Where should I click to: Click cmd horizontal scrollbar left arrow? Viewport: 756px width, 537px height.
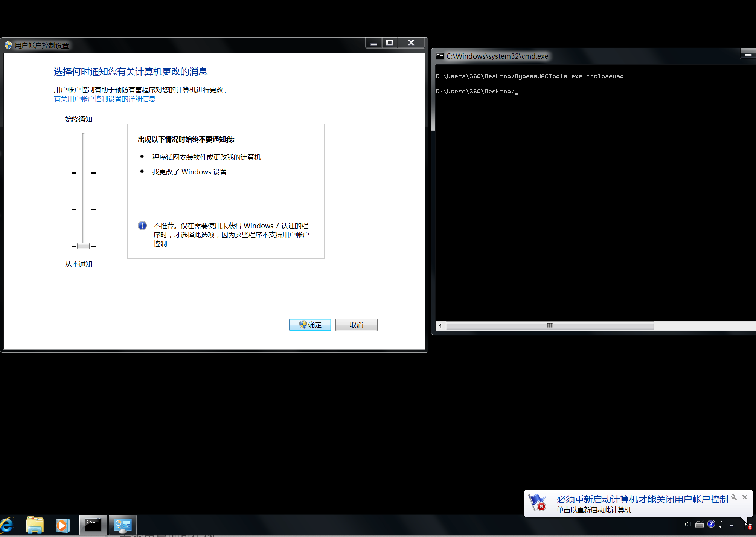pyautogui.click(x=440, y=326)
